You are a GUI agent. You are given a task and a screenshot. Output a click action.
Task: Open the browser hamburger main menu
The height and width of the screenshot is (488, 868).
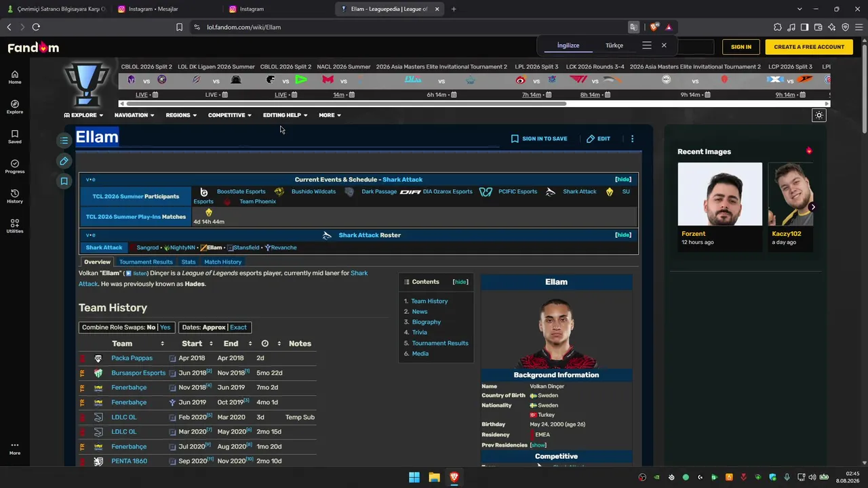[859, 27]
